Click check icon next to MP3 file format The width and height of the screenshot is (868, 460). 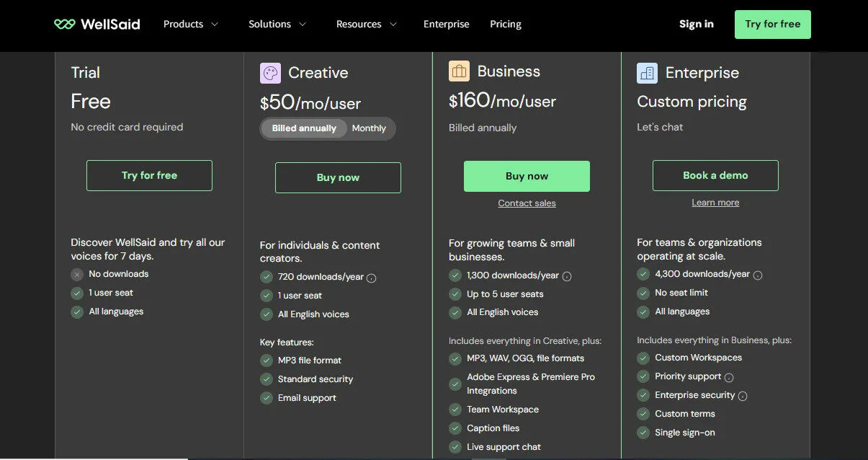(x=267, y=361)
